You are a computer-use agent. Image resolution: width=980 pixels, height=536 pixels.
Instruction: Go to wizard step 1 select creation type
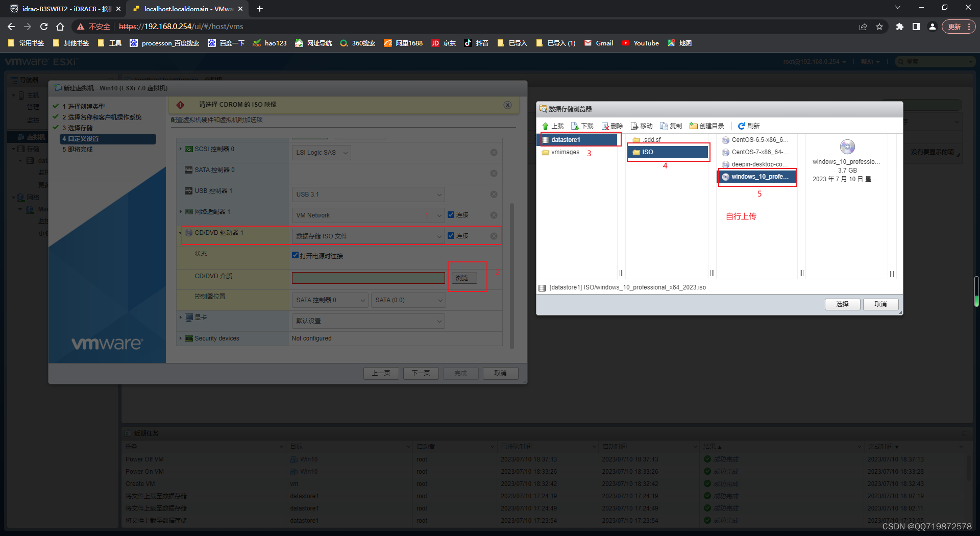(x=83, y=106)
